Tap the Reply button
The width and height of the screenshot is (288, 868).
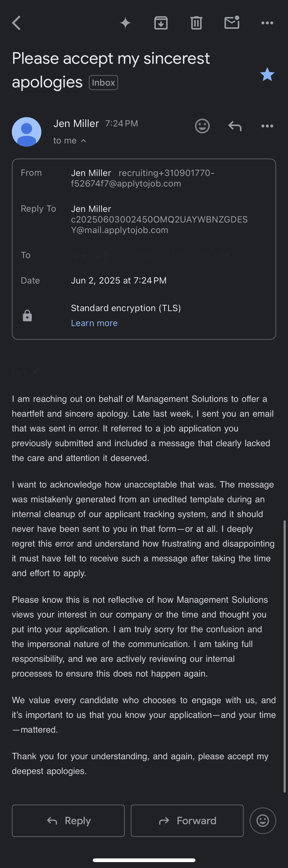tap(68, 821)
